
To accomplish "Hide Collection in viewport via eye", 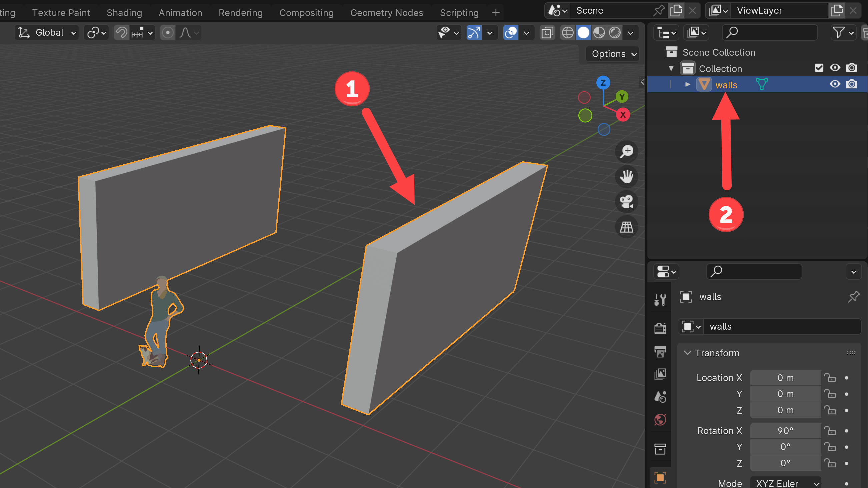I will [835, 68].
